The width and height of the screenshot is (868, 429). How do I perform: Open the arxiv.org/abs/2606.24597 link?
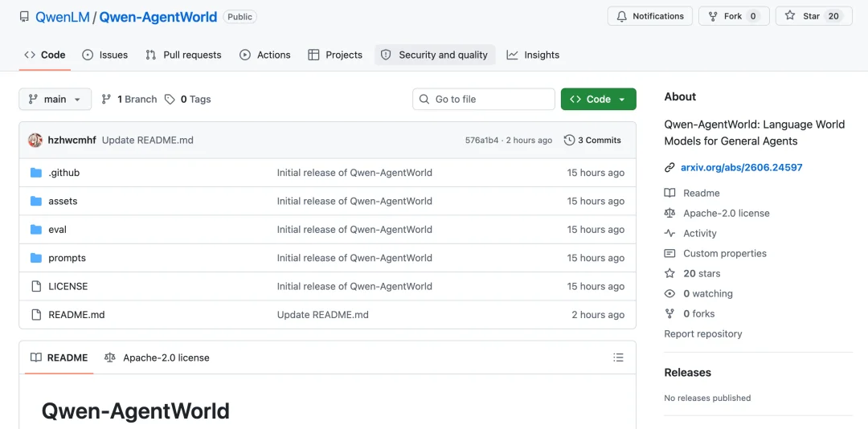(742, 167)
